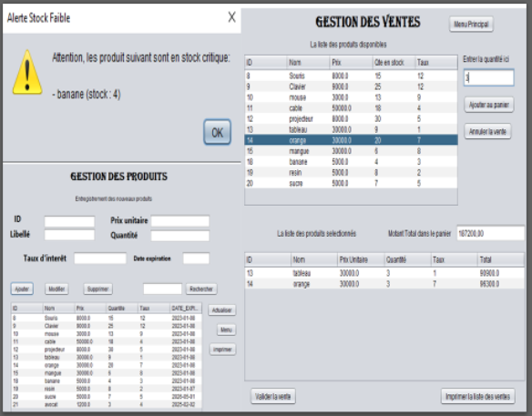Select the banane row in Gestion des Produits table

tap(107, 380)
